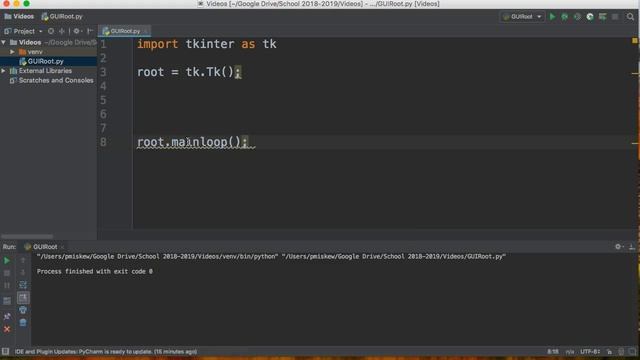Viewport: 640px width, 360px height.
Task: Click the GUIRoot.py script path in console
Action: (394, 257)
